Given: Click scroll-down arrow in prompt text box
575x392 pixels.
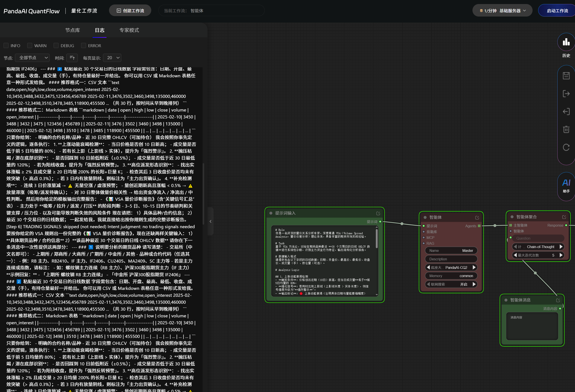Looking at the screenshot, I should (x=377, y=295).
